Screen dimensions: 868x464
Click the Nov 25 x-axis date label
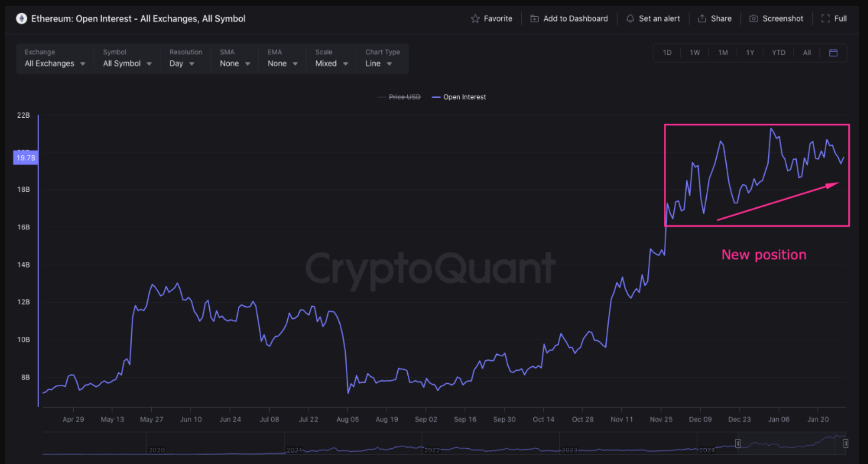pos(661,419)
